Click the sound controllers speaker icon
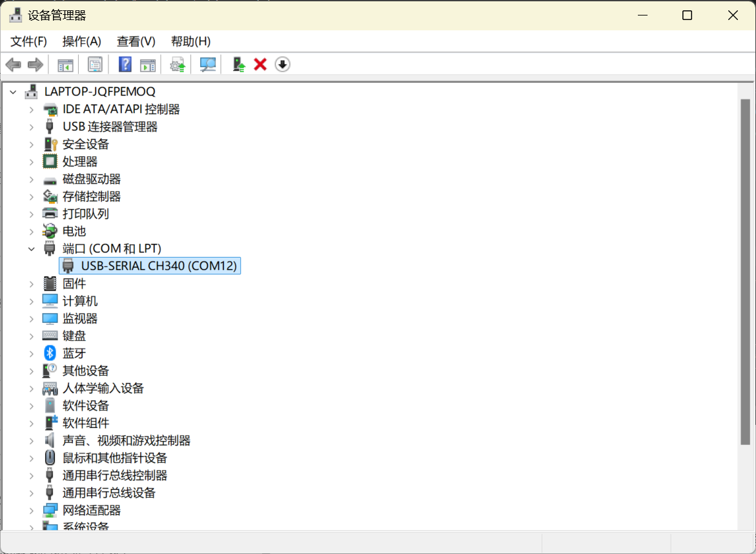756x554 pixels. point(49,440)
